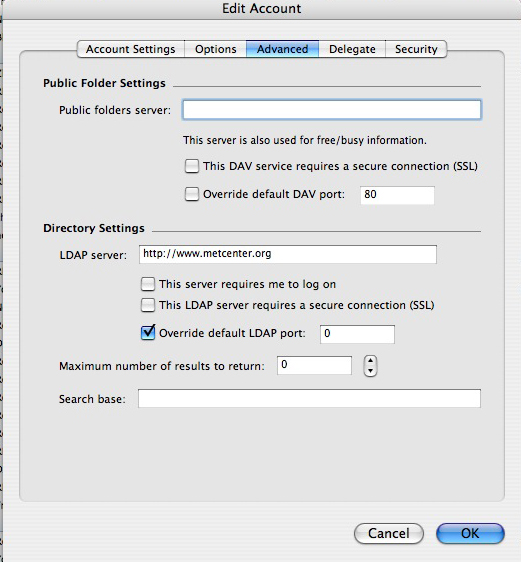Open the Options tab
The width and height of the screenshot is (521, 562).
[215, 49]
